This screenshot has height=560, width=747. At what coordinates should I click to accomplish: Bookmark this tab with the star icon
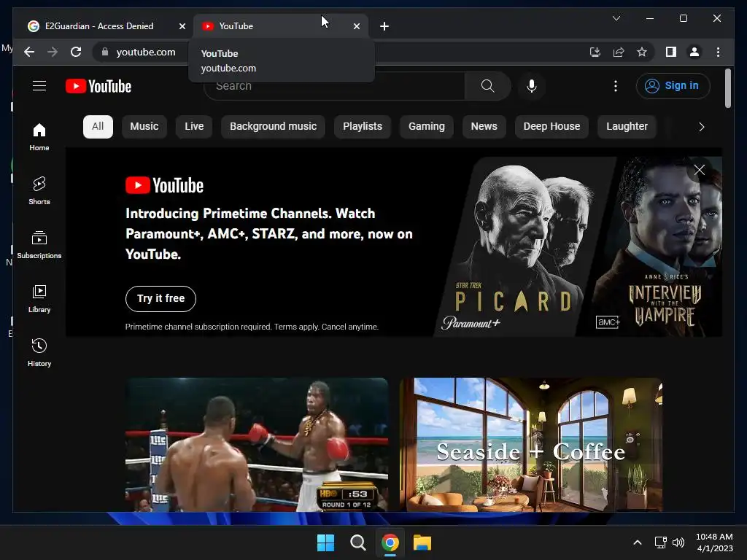[x=642, y=52]
